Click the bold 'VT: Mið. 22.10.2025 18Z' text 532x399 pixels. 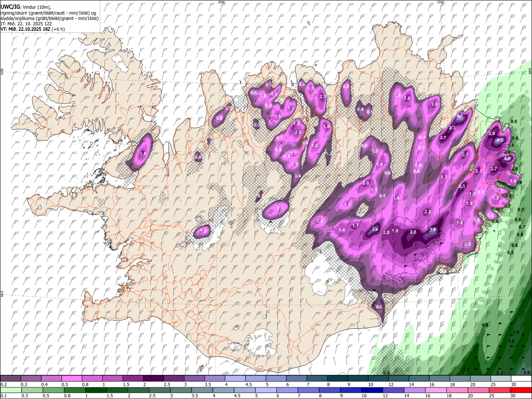26,29
